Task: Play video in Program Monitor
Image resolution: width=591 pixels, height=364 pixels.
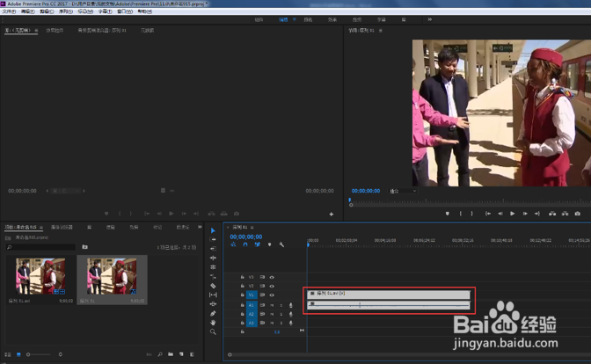Action: (512, 214)
